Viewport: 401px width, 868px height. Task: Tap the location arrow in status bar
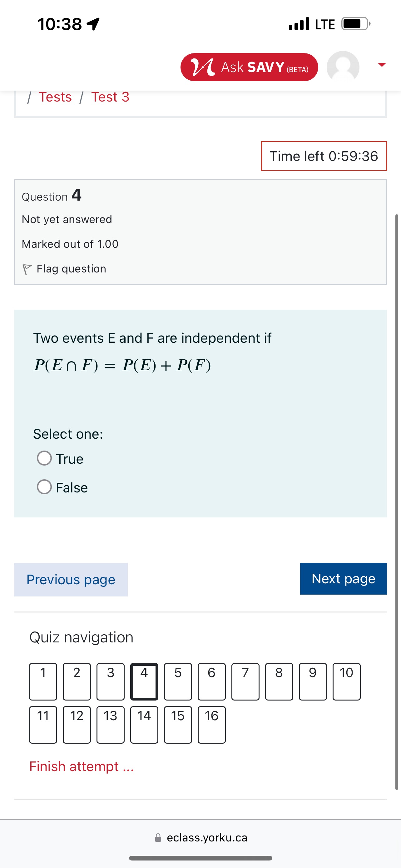coord(93,24)
